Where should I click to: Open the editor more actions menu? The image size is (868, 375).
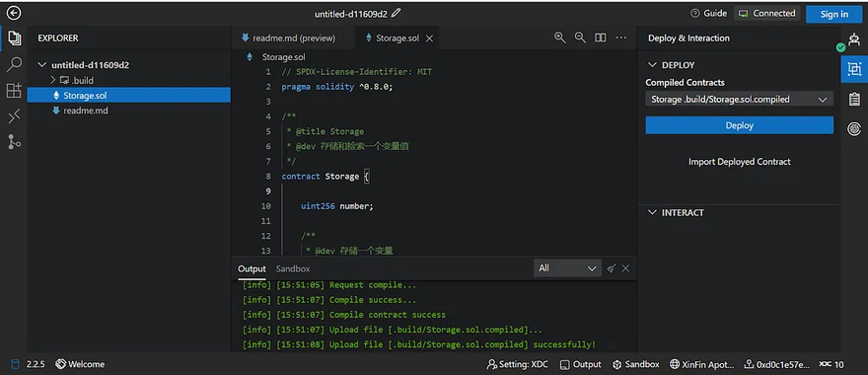(621, 37)
